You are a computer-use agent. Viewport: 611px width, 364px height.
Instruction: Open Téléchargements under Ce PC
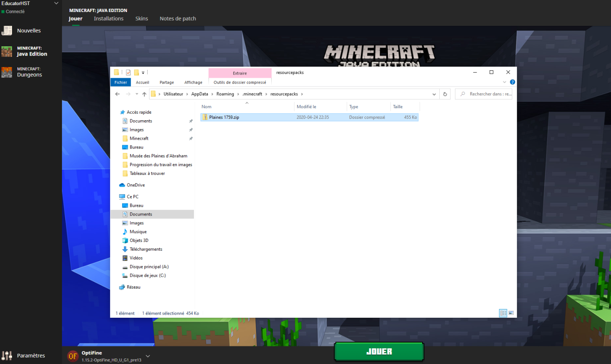146,249
